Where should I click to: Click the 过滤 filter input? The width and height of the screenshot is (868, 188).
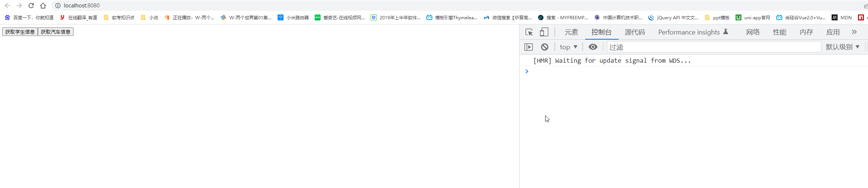click(714, 47)
